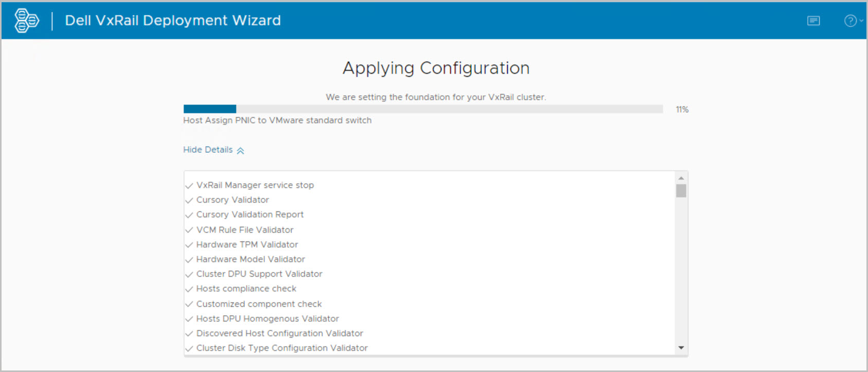Image resolution: width=868 pixels, height=372 pixels.
Task: Click checkmark next to VxRail Manager service stop
Action: point(189,186)
